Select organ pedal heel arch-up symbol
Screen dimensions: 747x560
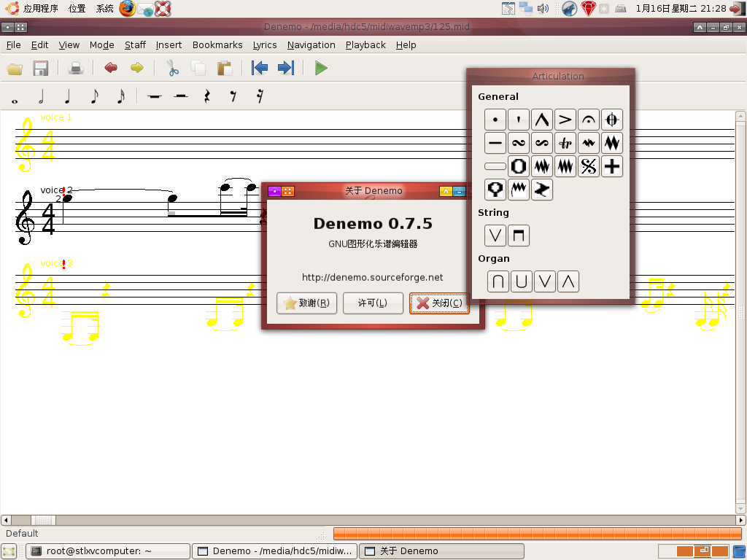click(498, 281)
